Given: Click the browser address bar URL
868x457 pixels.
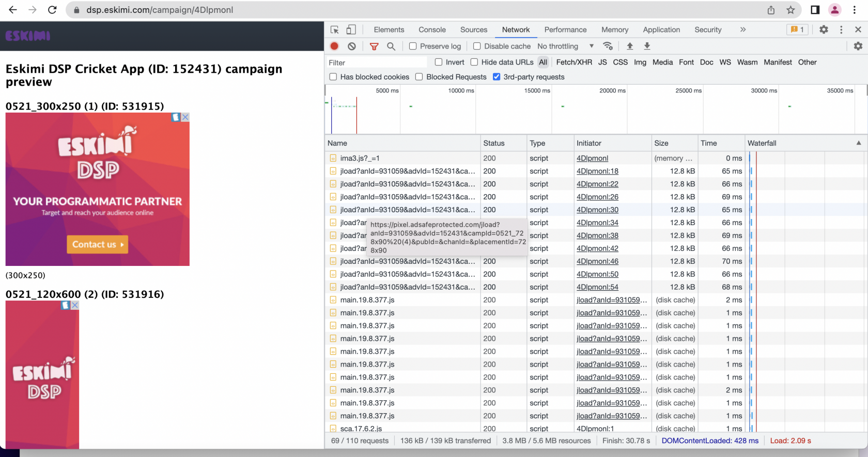Looking at the screenshot, I should (160, 10).
